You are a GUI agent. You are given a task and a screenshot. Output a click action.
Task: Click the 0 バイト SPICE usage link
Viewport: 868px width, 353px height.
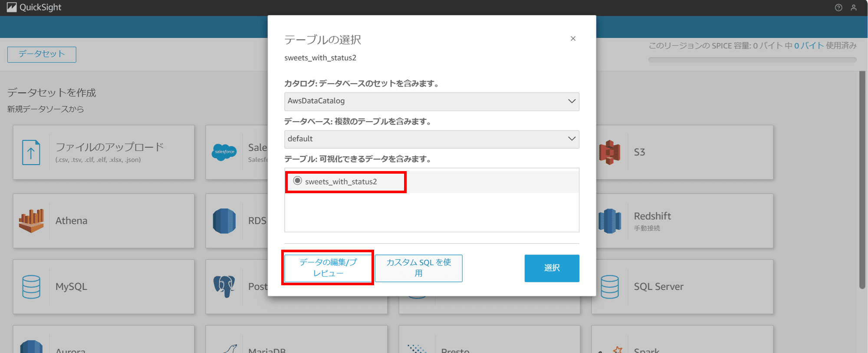(809, 46)
